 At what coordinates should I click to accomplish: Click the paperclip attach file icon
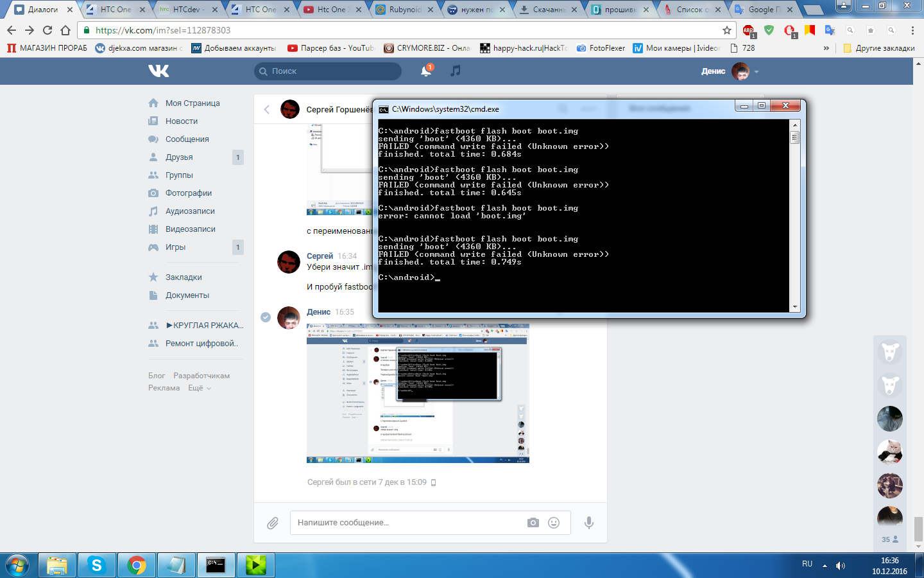coord(273,523)
